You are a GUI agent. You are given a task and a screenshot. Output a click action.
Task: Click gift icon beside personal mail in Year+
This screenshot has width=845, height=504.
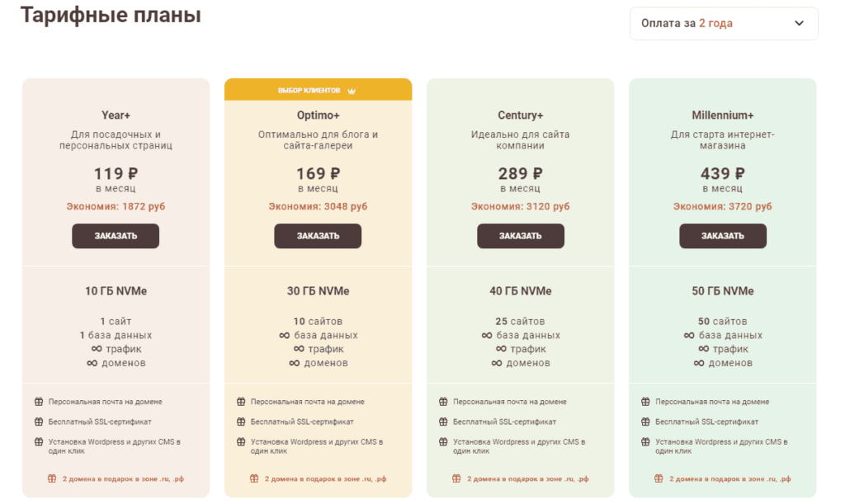pos(38,402)
